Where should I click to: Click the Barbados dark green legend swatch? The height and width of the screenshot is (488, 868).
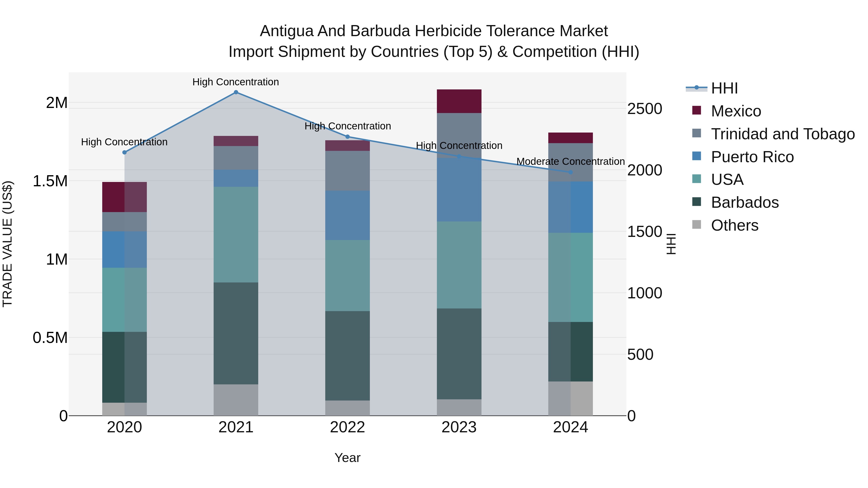tap(697, 202)
